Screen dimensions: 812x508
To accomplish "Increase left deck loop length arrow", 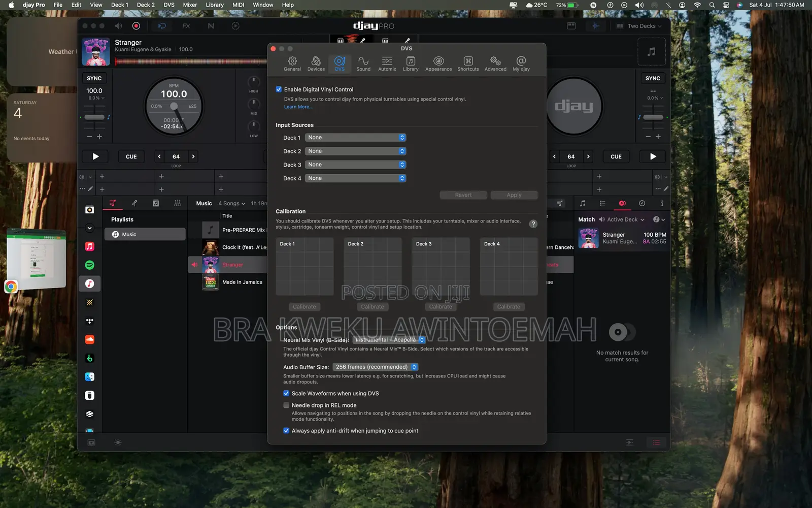I will point(193,156).
